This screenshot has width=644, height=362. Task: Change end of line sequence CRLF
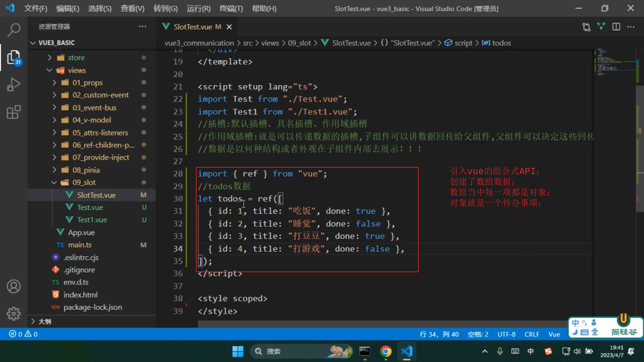532,334
